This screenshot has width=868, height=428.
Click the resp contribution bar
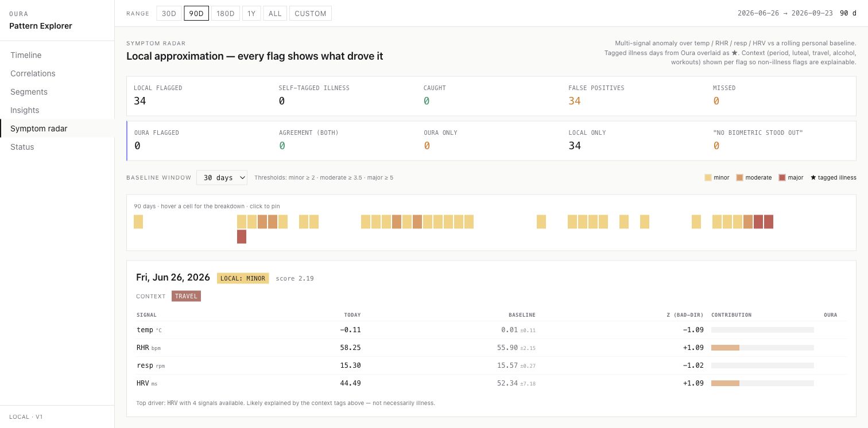coord(762,365)
